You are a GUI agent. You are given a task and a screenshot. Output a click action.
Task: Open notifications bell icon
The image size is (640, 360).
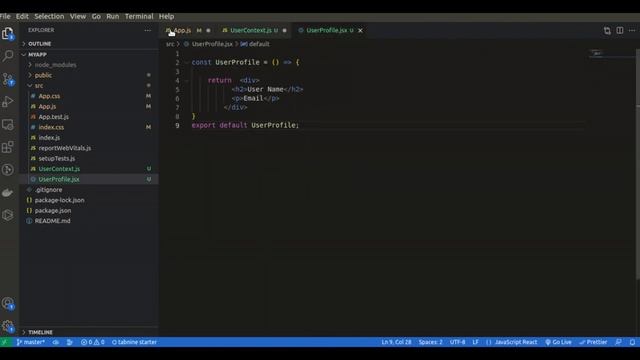point(632,342)
